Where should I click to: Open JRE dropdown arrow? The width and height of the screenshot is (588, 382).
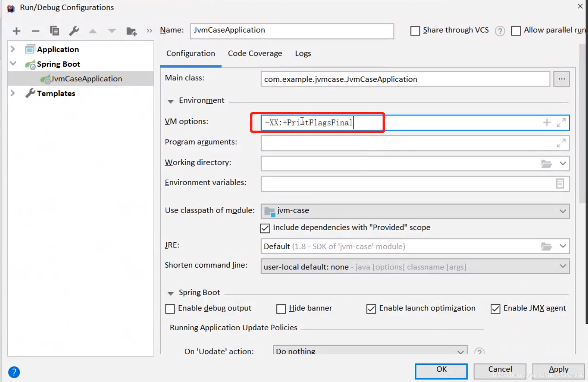[x=563, y=246]
